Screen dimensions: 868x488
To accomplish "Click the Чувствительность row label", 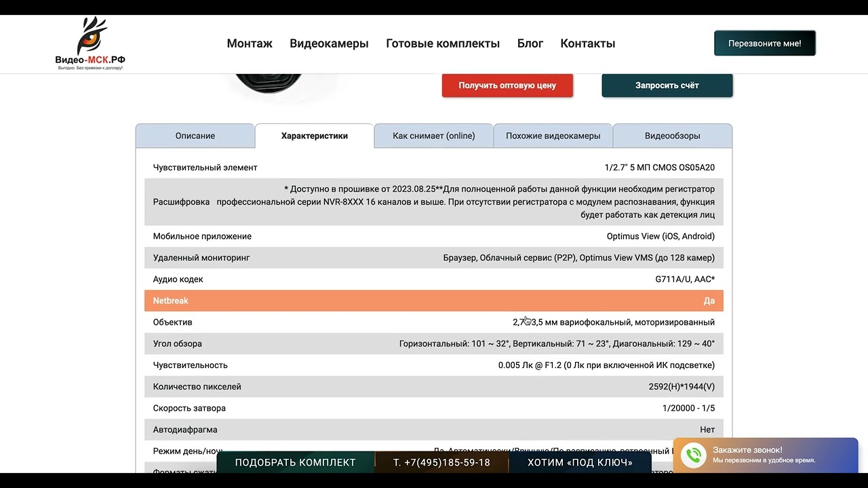I will pyautogui.click(x=191, y=365).
